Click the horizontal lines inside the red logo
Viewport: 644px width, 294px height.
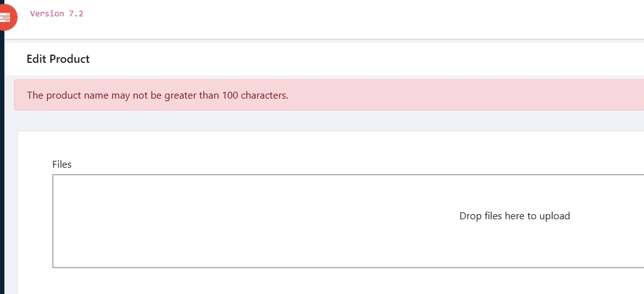pyautogui.click(x=4, y=17)
